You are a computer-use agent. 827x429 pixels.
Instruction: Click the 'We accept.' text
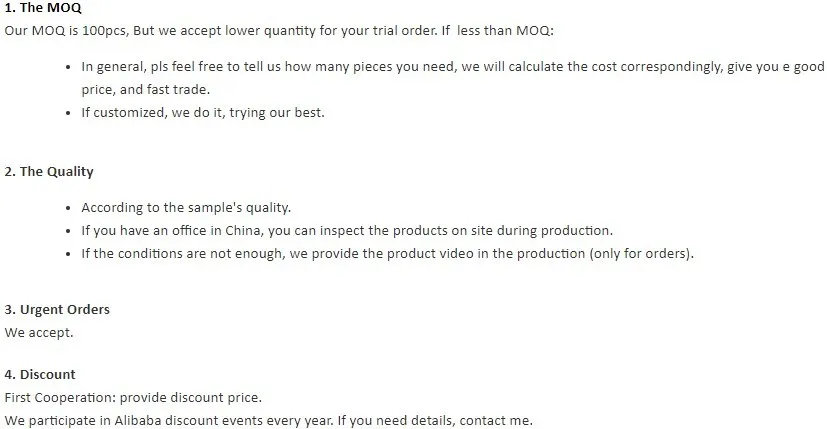39,333
